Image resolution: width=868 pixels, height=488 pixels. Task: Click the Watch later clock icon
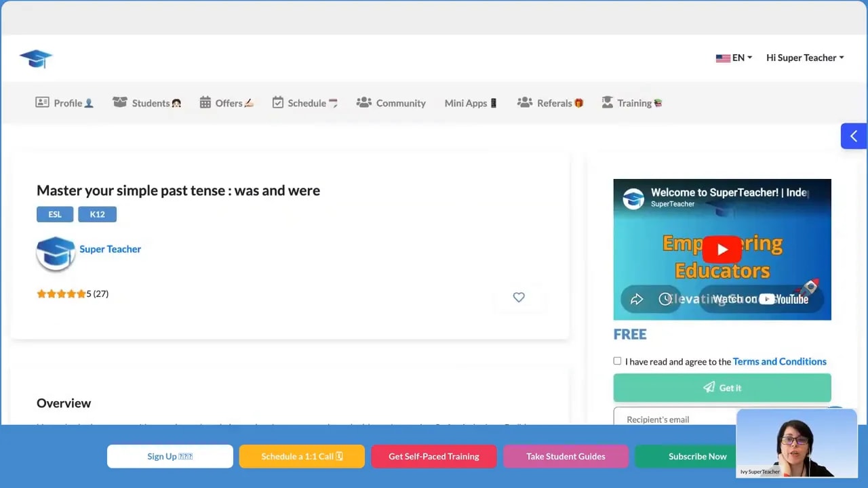click(665, 299)
